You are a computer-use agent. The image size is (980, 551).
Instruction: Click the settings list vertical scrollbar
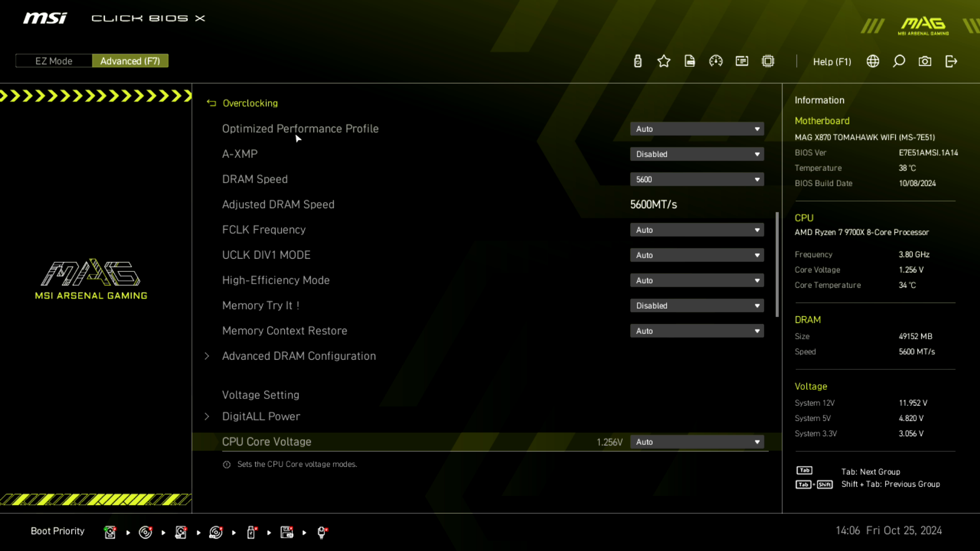pyautogui.click(x=777, y=264)
